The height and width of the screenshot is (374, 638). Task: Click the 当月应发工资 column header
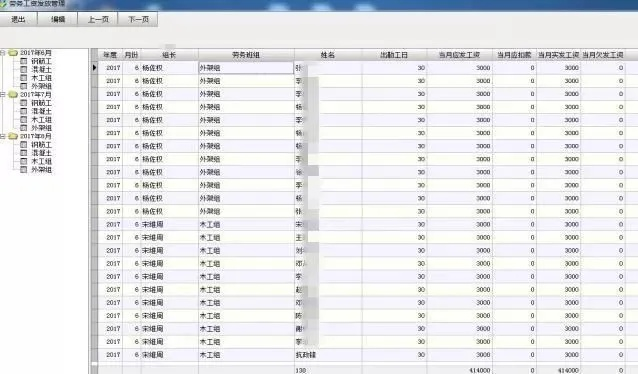(x=459, y=55)
